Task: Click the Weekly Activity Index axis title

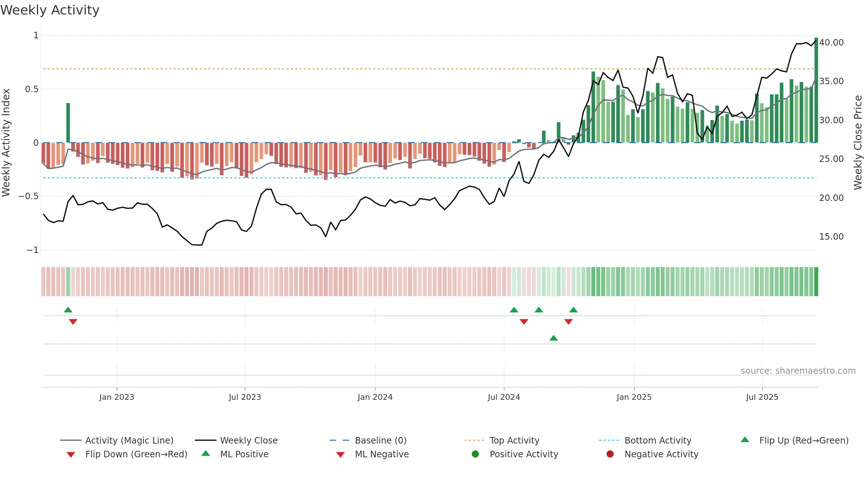Action: click(6, 142)
